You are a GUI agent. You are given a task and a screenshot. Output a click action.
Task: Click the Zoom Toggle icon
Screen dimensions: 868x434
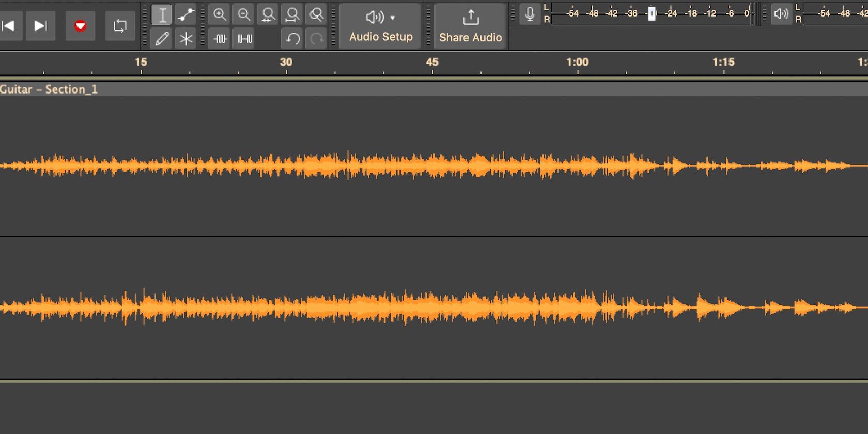tap(316, 15)
